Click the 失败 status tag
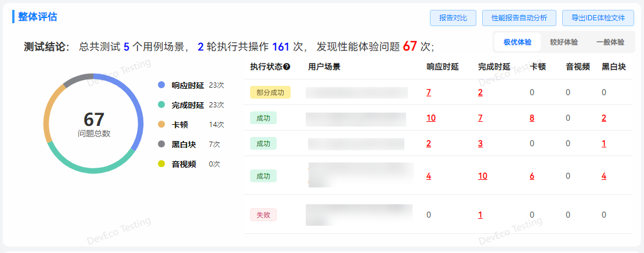This screenshot has height=253, width=644. 263,215
